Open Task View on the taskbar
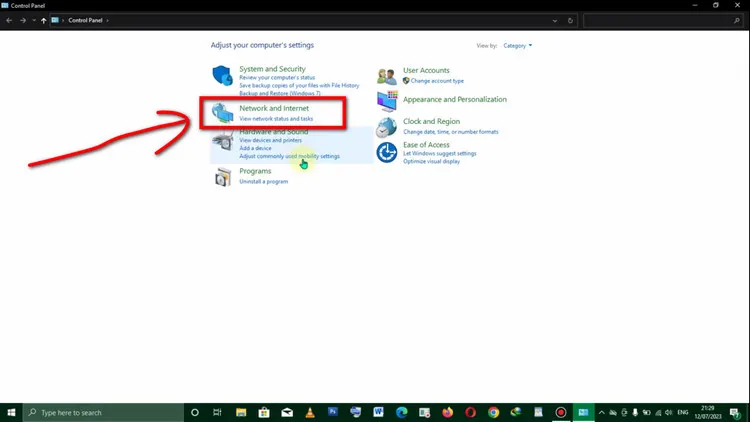 coord(217,412)
